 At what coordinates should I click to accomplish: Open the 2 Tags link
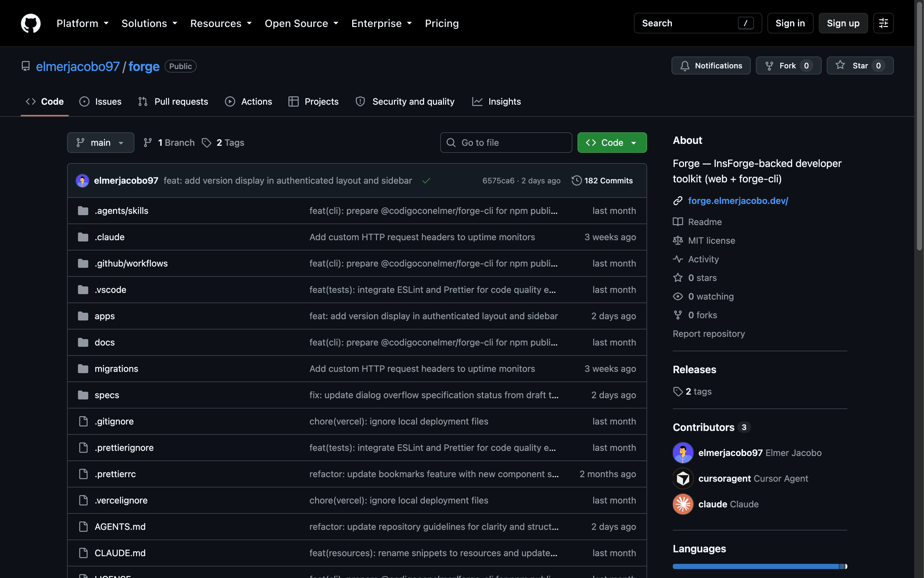[223, 143]
